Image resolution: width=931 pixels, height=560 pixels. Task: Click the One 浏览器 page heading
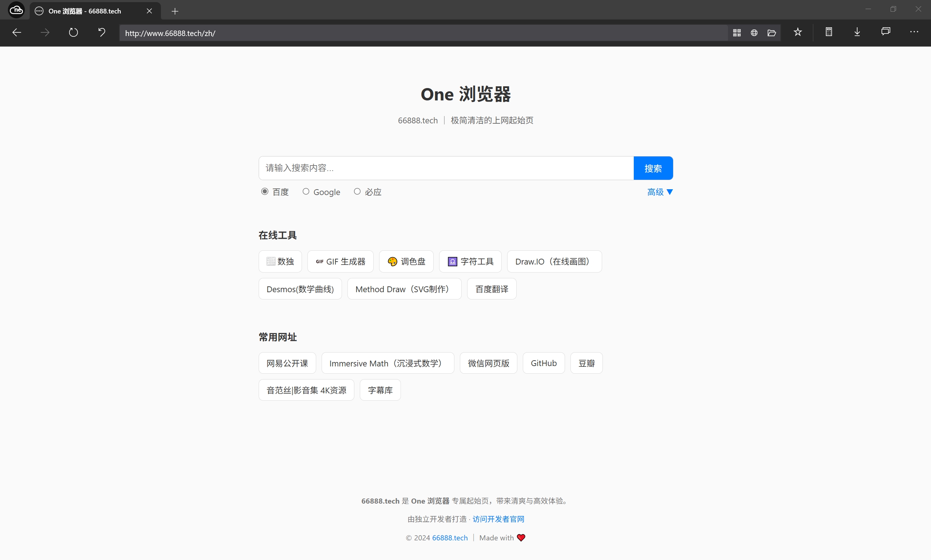466,94
